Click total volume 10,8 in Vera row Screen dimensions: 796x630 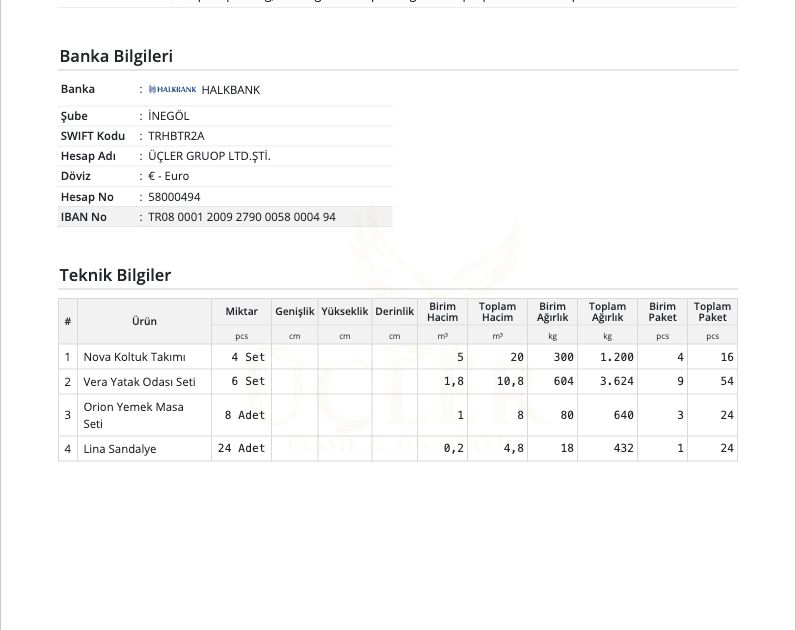coord(510,381)
